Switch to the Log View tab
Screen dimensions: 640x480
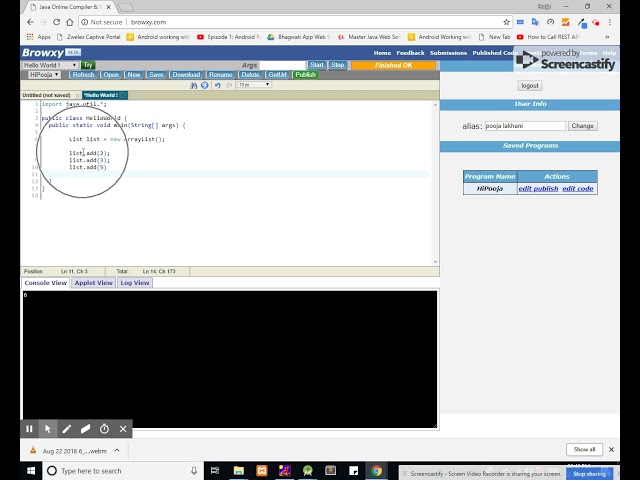(x=135, y=283)
